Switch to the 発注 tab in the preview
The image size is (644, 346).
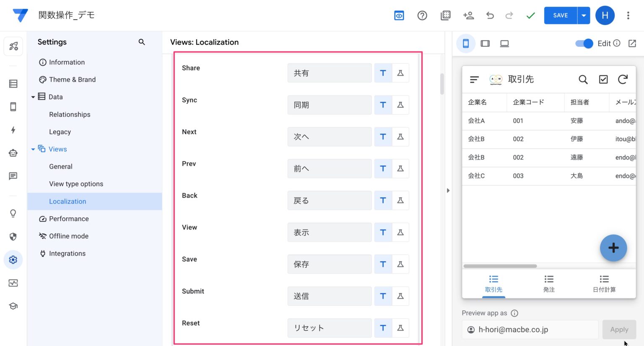click(549, 283)
